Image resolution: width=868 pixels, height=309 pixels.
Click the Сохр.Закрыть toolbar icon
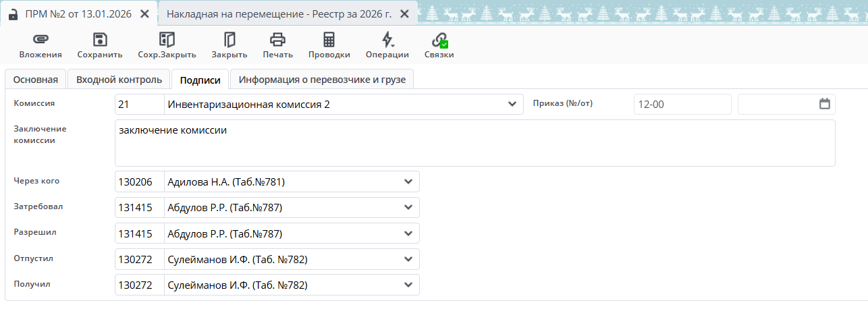(167, 40)
